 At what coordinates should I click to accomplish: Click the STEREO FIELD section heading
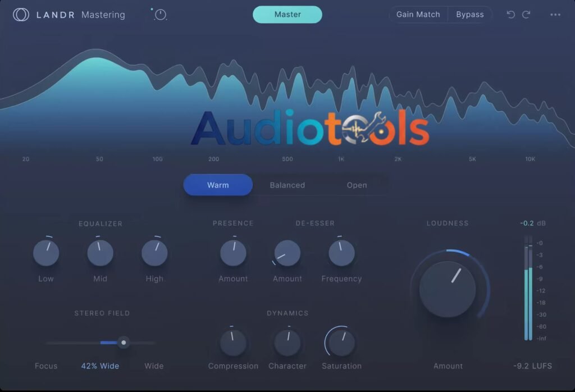(x=102, y=313)
